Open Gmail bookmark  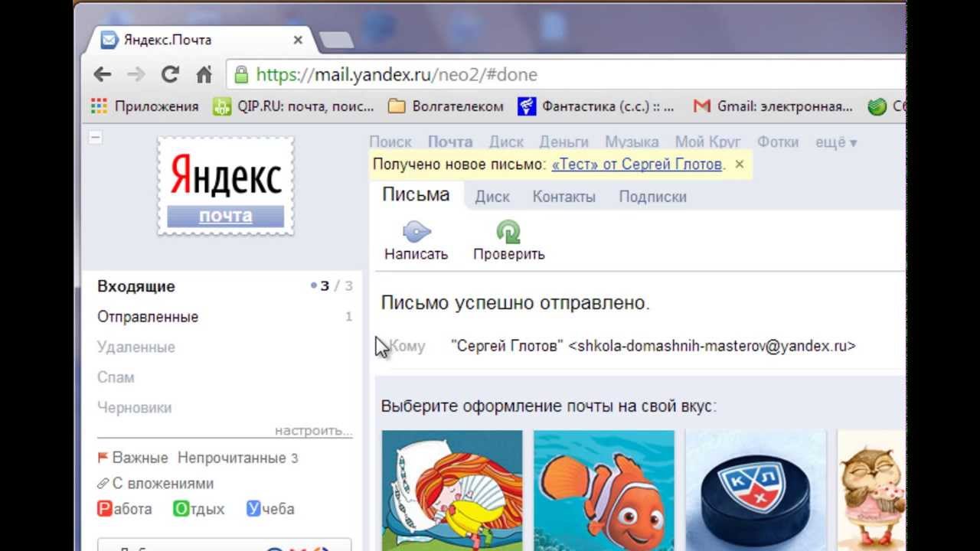[773, 106]
